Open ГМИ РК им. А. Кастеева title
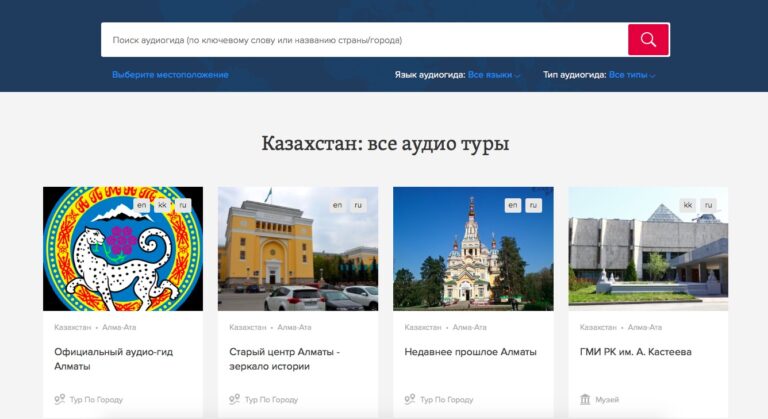This screenshot has width=768, height=419. pos(635,352)
